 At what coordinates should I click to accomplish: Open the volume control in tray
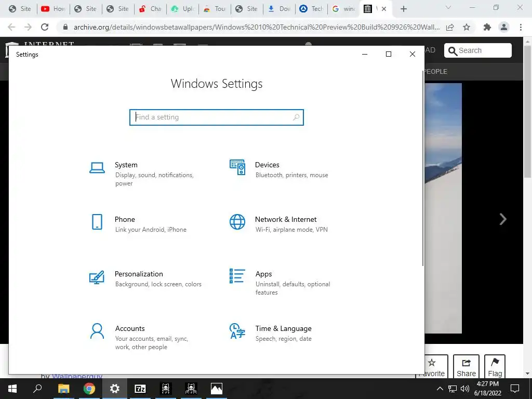click(x=465, y=389)
